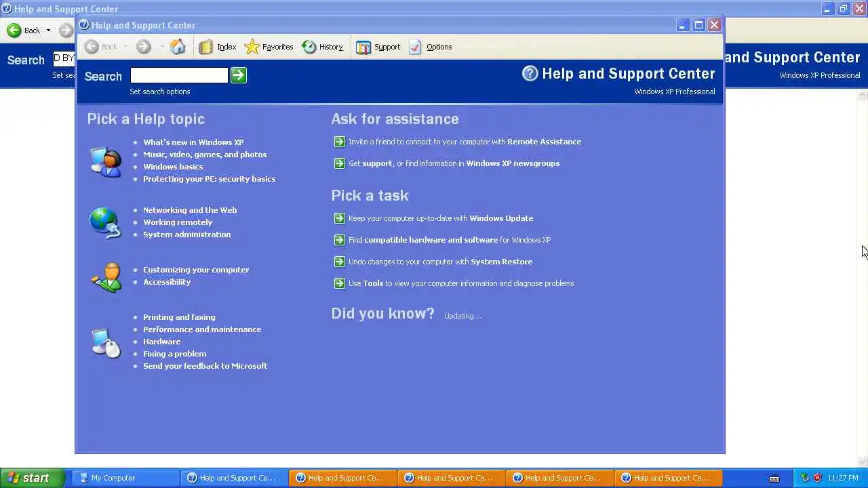
Task: Switch to My Computer taskbar button
Action: tap(125, 478)
